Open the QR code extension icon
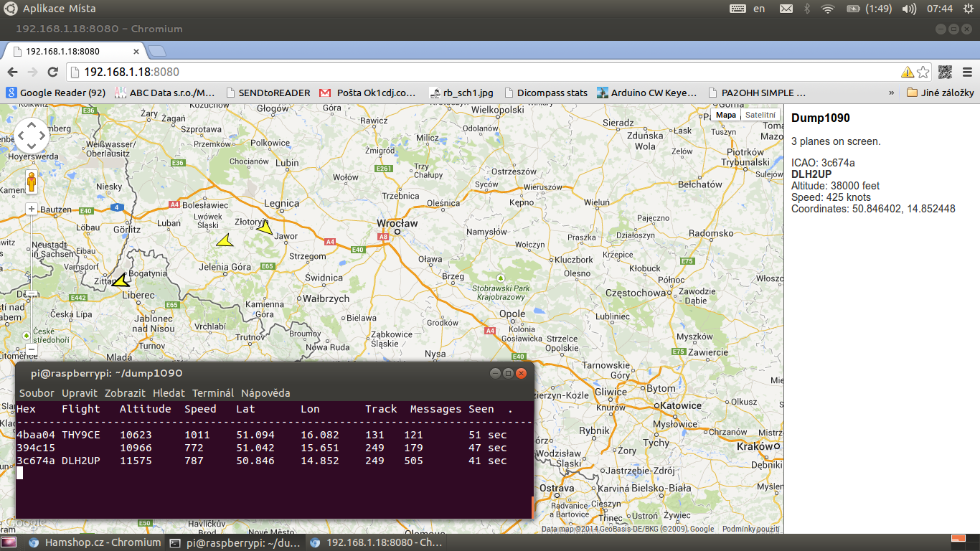The width and height of the screenshot is (980, 551). click(x=945, y=72)
